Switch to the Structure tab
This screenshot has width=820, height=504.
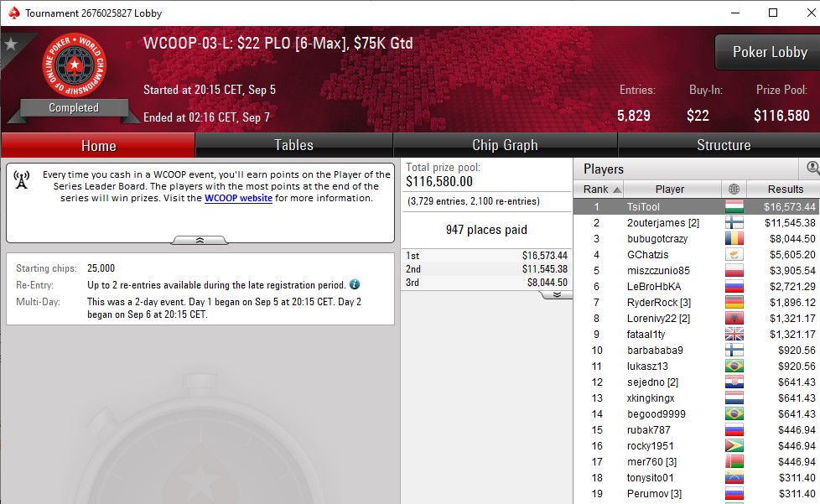(724, 145)
